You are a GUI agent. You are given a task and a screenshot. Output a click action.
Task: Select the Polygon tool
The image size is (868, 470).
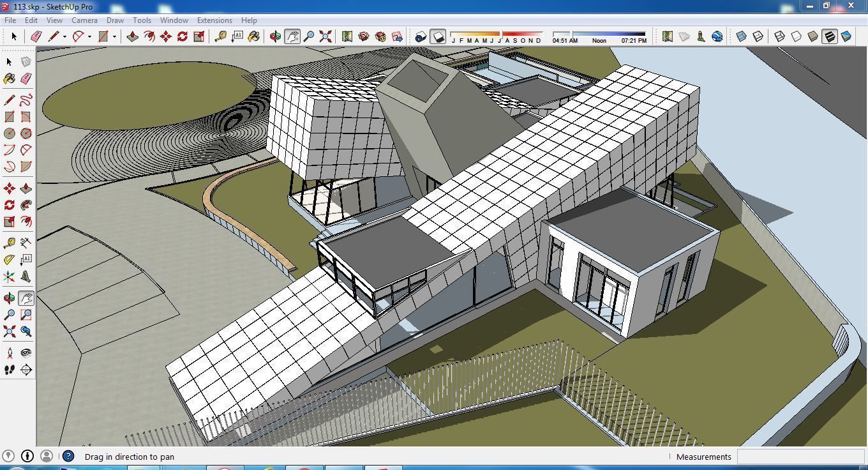(26, 133)
